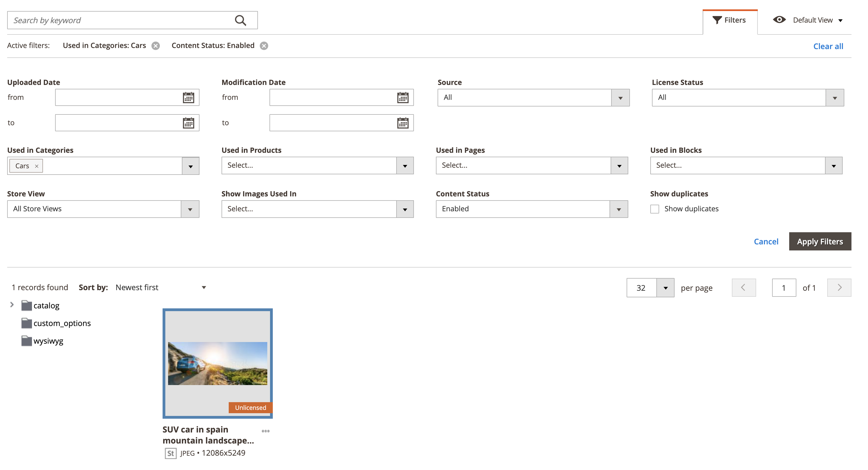868x470 pixels.
Task: Open the three-dots actions menu for SUV image
Action: (x=266, y=431)
